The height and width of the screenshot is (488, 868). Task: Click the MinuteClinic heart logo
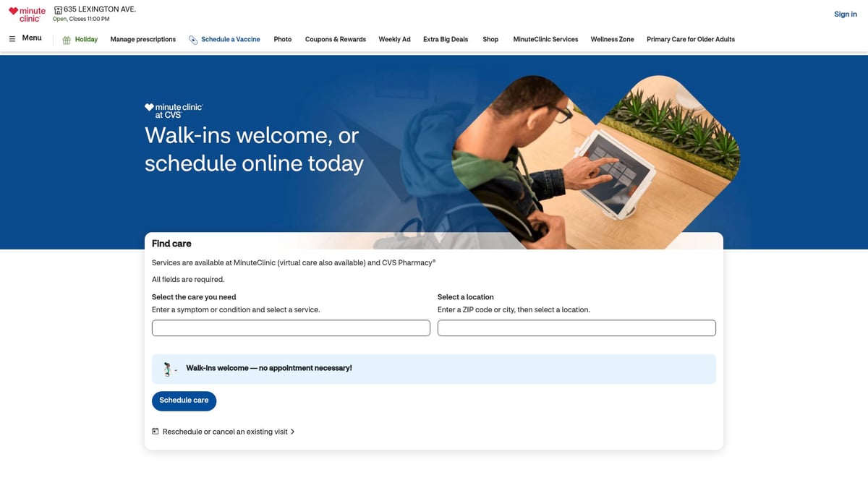[27, 12]
